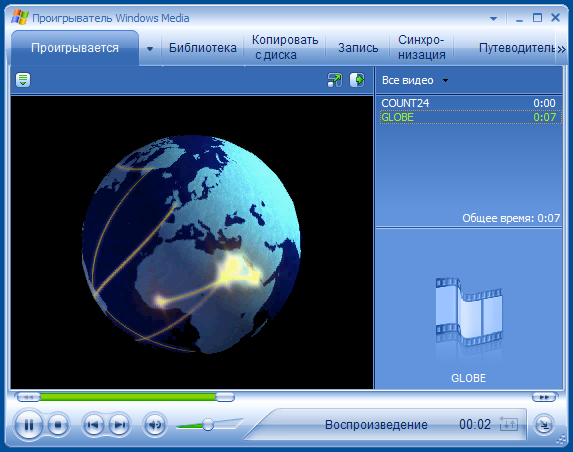The image size is (573, 452).
Task: Open the Все видео playlist dropdown
Action: [415, 80]
